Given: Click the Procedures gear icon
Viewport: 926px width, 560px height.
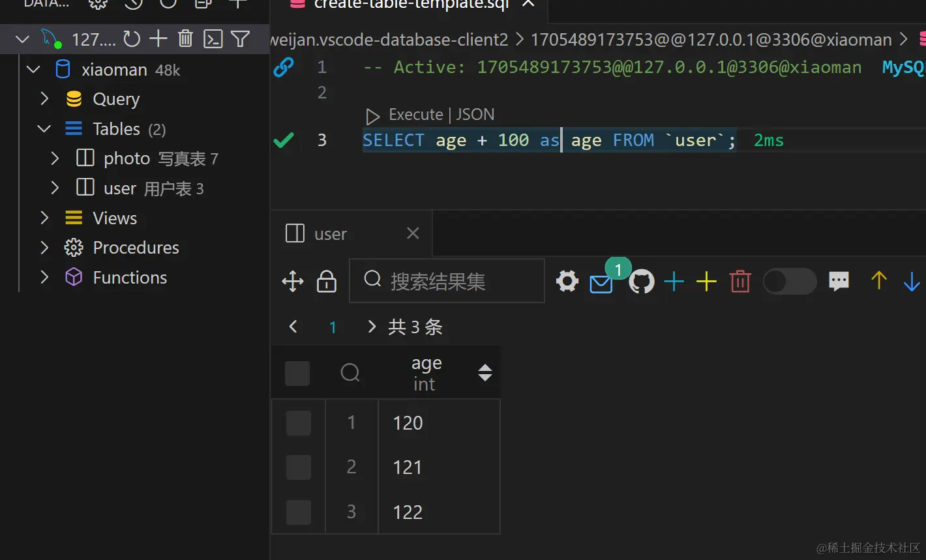Looking at the screenshot, I should 74,248.
